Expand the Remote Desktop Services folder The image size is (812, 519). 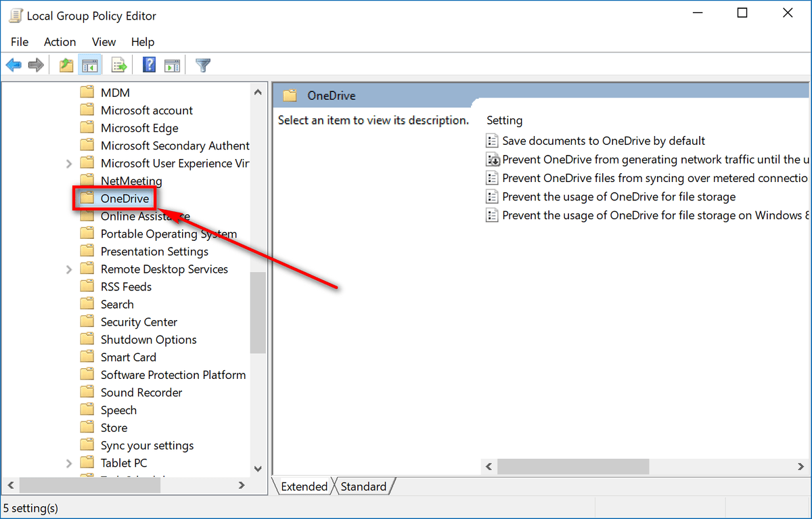click(69, 269)
